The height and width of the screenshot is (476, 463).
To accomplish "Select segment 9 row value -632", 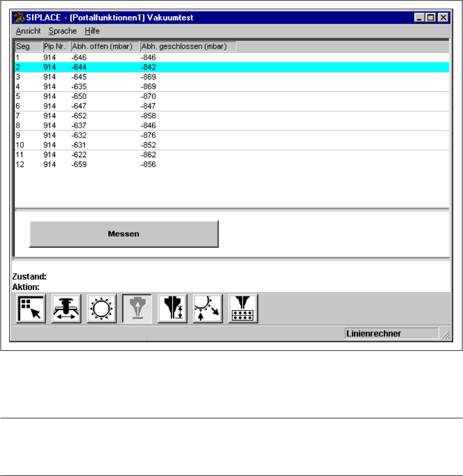I will (x=232, y=135).
